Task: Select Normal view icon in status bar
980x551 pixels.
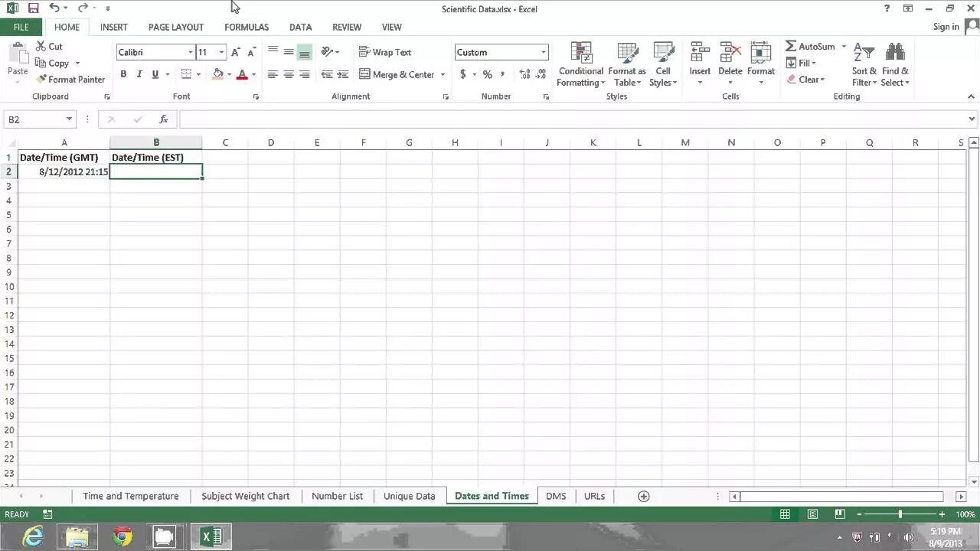Action: (785, 514)
